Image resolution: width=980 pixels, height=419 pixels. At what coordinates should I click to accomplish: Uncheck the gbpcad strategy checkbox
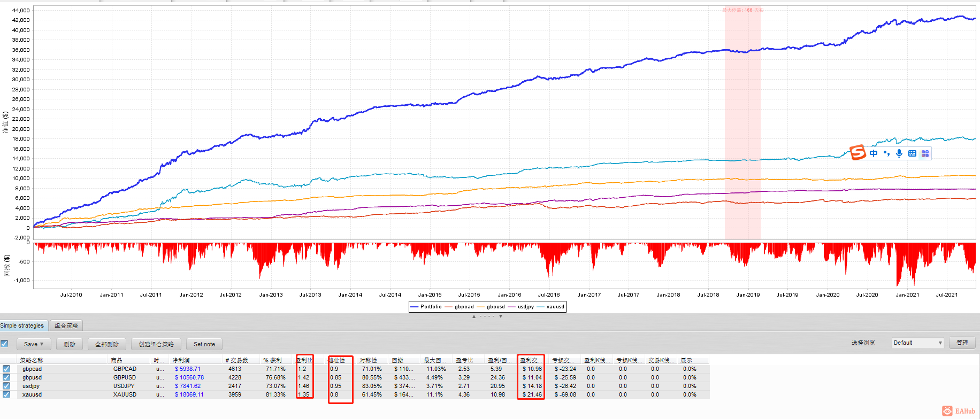[6, 369]
